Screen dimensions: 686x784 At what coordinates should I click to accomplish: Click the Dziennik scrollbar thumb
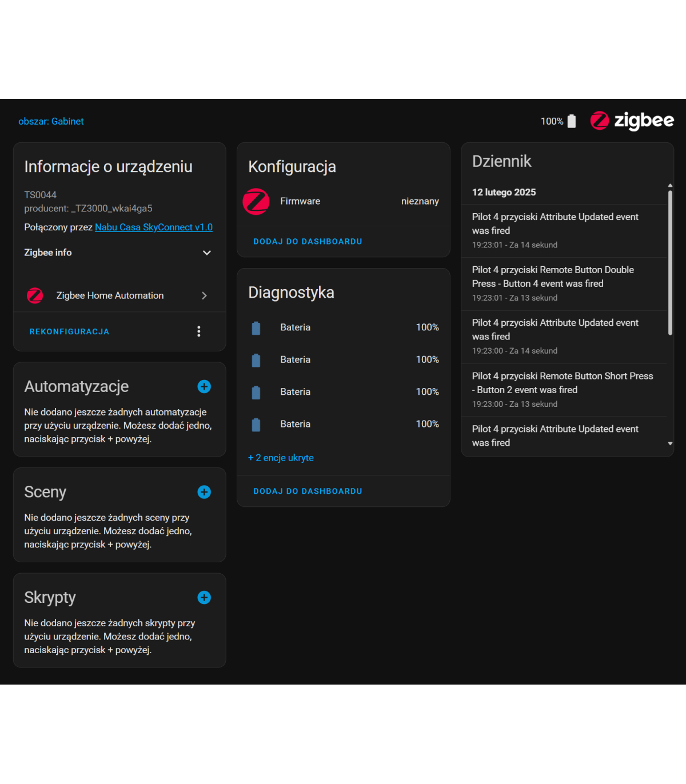point(670,263)
